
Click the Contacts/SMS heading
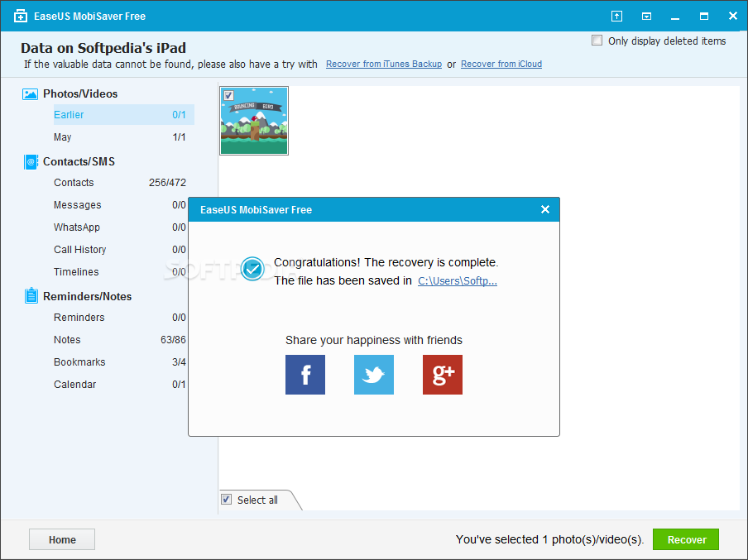[79, 161]
